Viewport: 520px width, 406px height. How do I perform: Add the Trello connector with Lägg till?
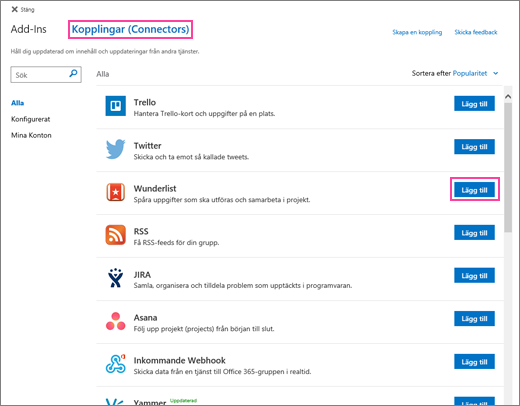(474, 104)
